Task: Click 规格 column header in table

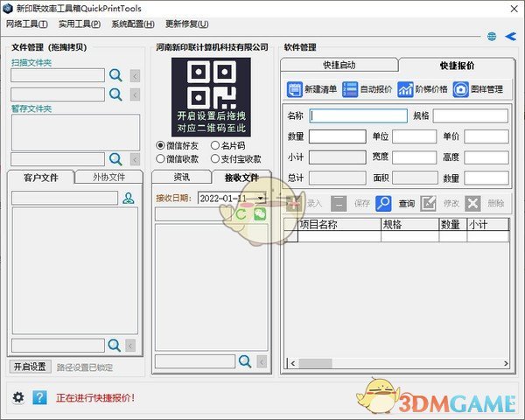Action: click(409, 224)
